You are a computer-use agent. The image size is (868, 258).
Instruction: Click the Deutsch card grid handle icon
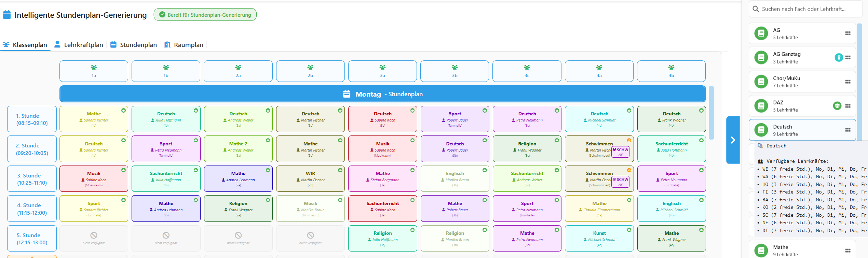point(848,130)
